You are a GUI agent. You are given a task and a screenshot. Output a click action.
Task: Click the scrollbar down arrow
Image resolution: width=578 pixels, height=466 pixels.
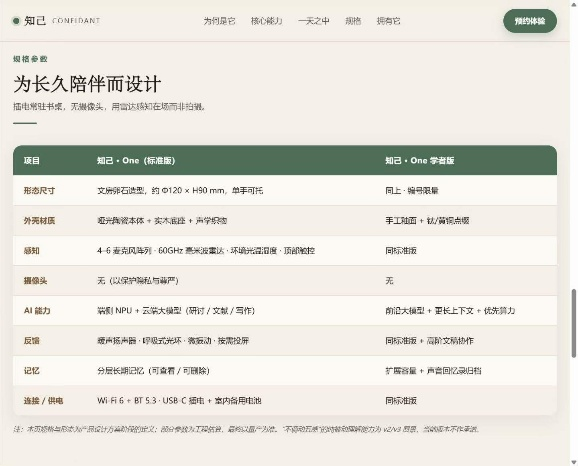click(x=574, y=462)
